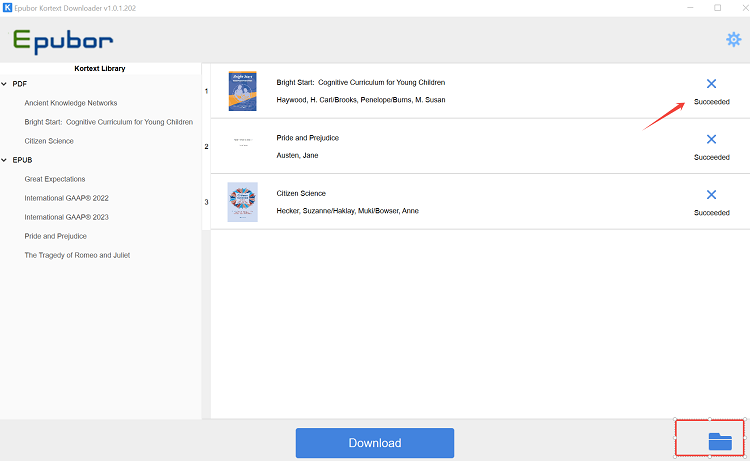Select Pride and Prejudice in EPUB list
The image size is (750, 461).
pyautogui.click(x=55, y=236)
